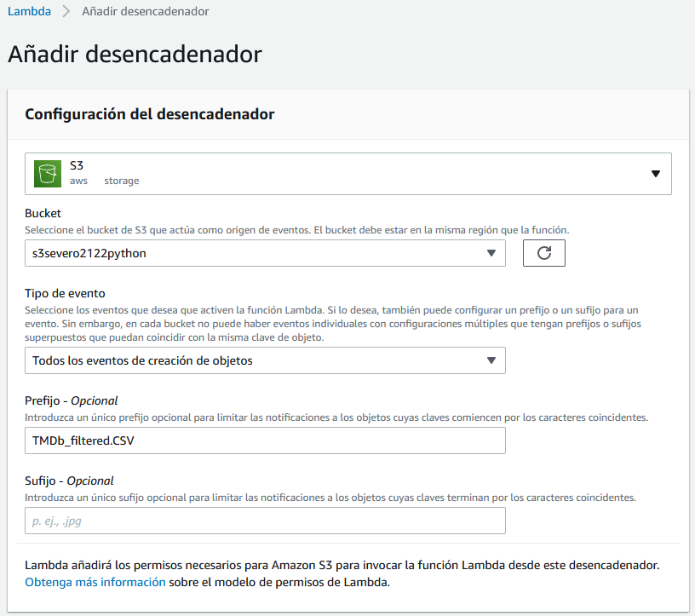The width and height of the screenshot is (695, 616).
Task: Open the Obtenga más información link
Action: coord(95,581)
